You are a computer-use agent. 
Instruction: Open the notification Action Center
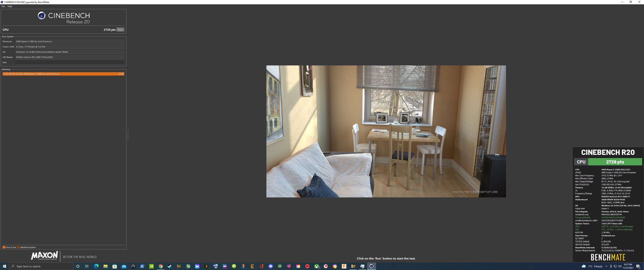638,266
